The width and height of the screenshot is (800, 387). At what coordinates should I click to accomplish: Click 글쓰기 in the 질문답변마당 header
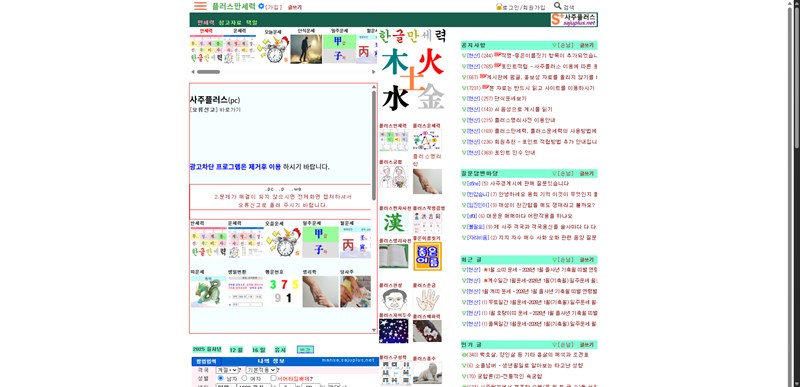(588, 173)
